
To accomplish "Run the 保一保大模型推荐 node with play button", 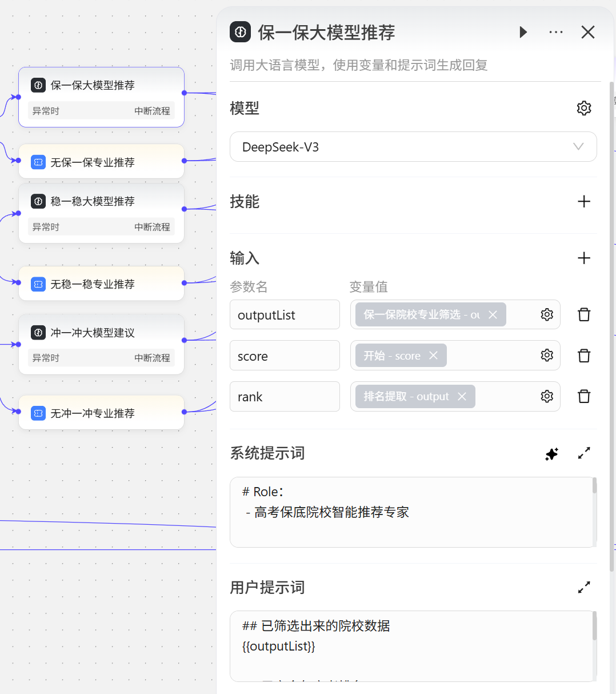I will (x=523, y=32).
